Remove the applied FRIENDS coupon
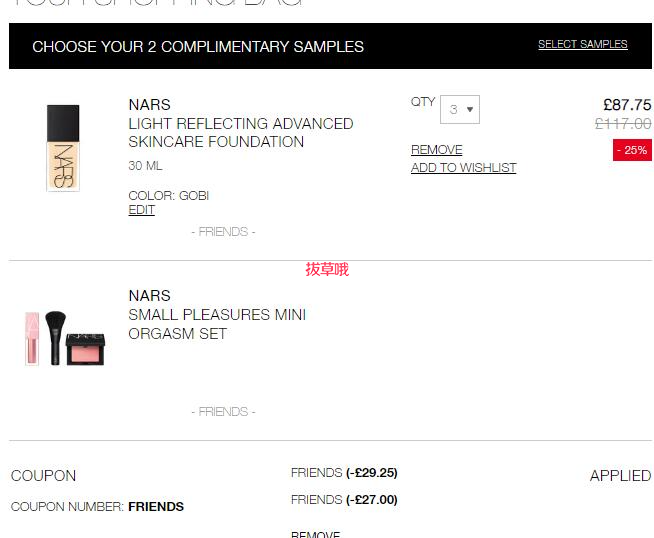Viewport: 654px width, 538px height. tap(315, 534)
